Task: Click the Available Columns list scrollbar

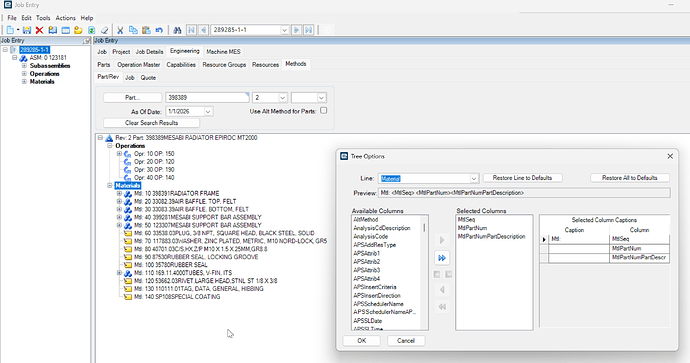Action: pos(425,272)
